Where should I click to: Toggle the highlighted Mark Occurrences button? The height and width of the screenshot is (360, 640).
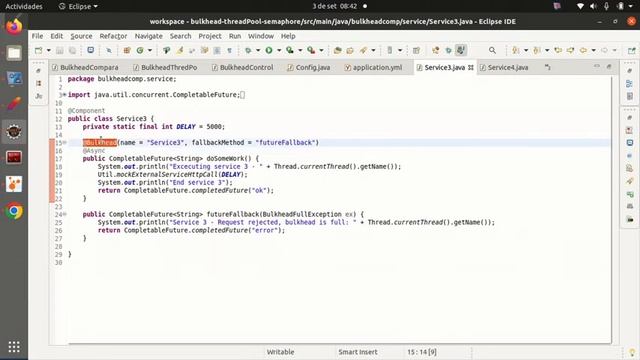coord(461,50)
